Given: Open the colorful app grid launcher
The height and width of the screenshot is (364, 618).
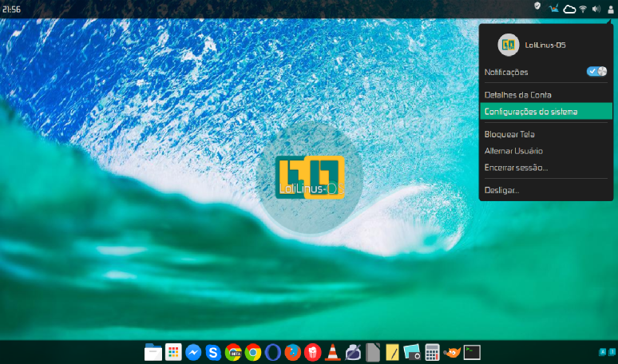Looking at the screenshot, I should [x=173, y=352].
